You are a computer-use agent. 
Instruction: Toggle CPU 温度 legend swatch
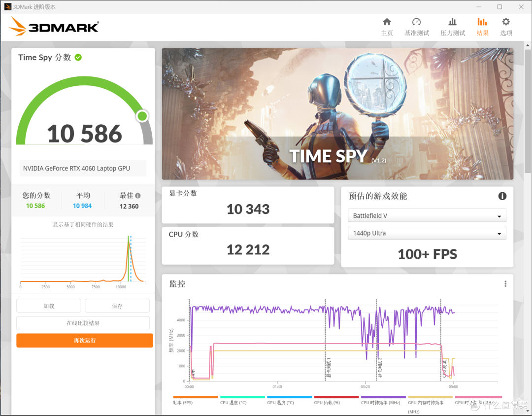242,397
